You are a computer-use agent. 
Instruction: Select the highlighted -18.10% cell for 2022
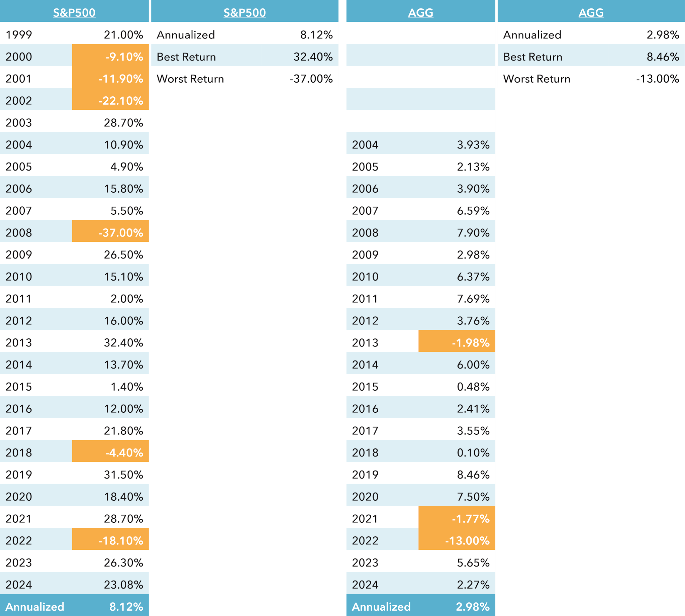point(110,539)
